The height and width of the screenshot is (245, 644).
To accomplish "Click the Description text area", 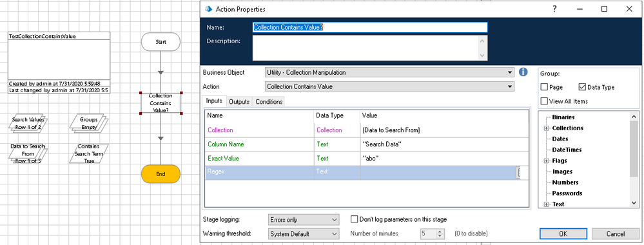I will point(366,48).
